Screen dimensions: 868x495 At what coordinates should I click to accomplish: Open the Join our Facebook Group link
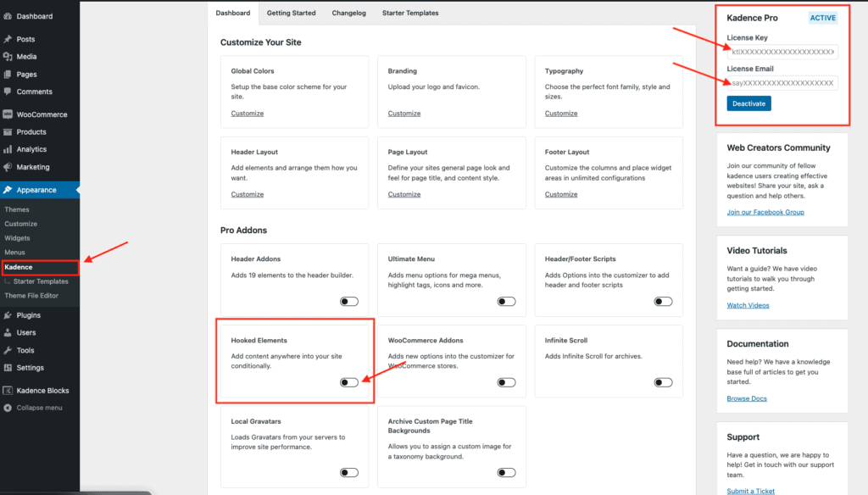click(x=765, y=212)
